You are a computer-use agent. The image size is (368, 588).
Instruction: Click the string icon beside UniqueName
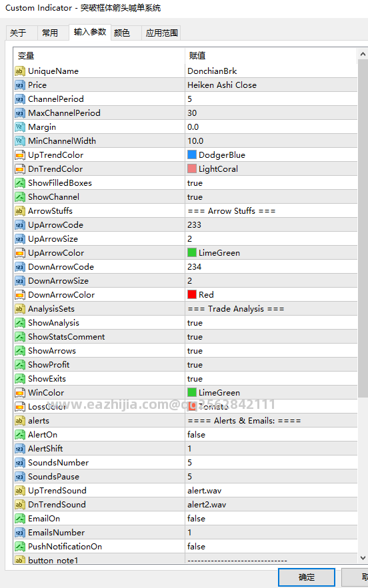pos(20,71)
